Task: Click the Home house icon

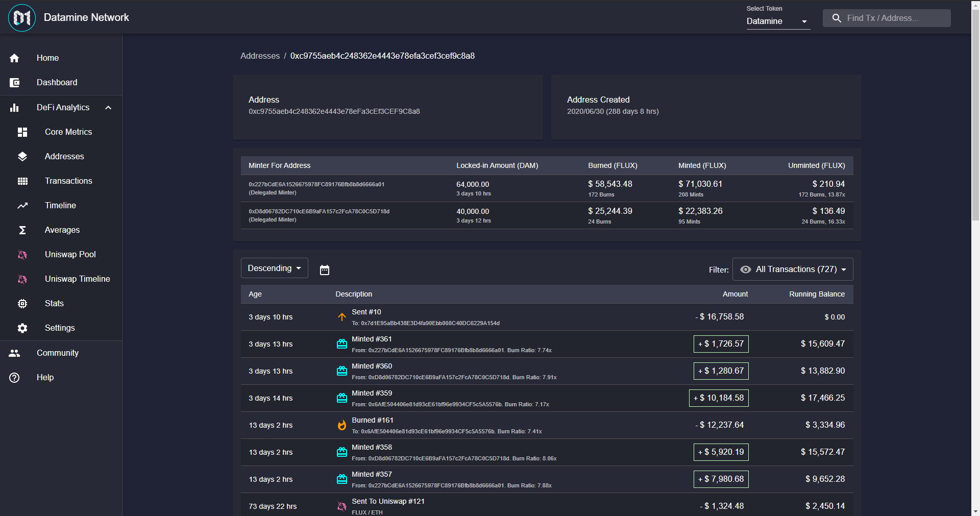Action: coord(14,58)
